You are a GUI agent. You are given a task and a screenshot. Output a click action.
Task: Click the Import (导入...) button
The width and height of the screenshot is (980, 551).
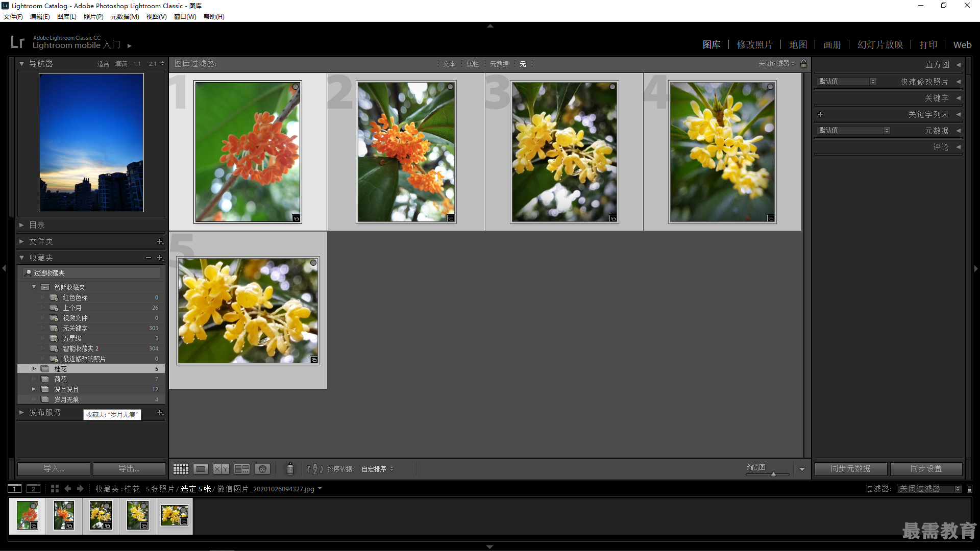pyautogui.click(x=54, y=468)
